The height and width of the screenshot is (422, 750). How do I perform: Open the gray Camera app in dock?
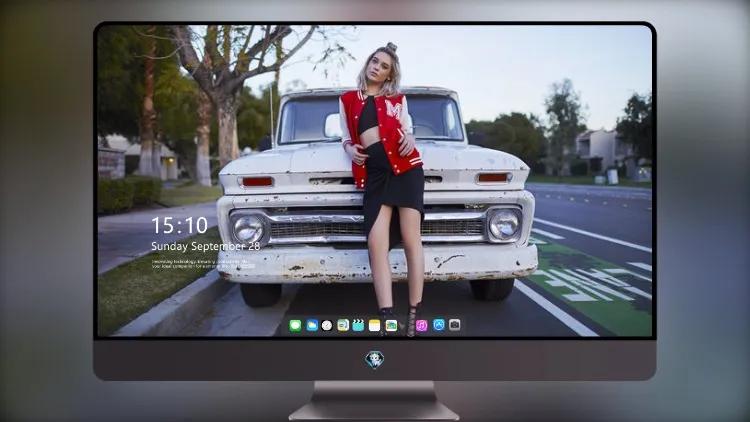(x=455, y=325)
